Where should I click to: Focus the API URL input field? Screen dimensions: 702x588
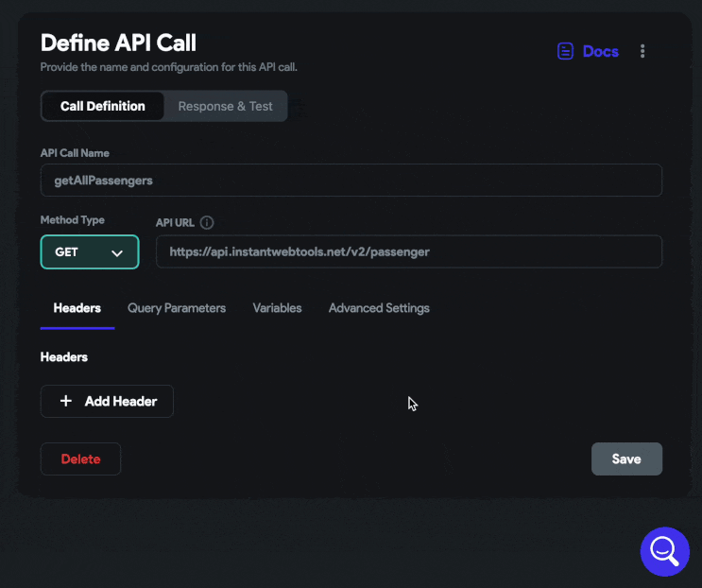409,251
